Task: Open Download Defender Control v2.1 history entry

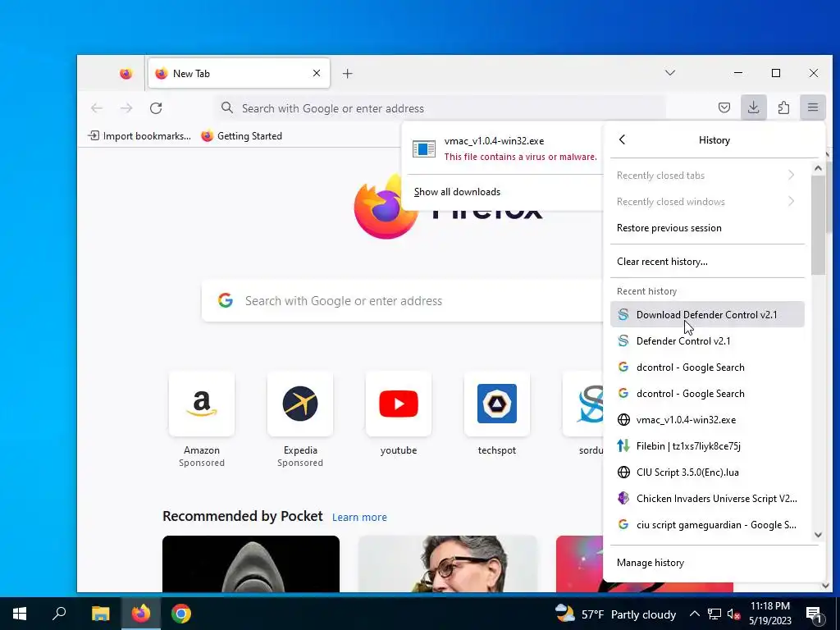Action: (x=707, y=314)
